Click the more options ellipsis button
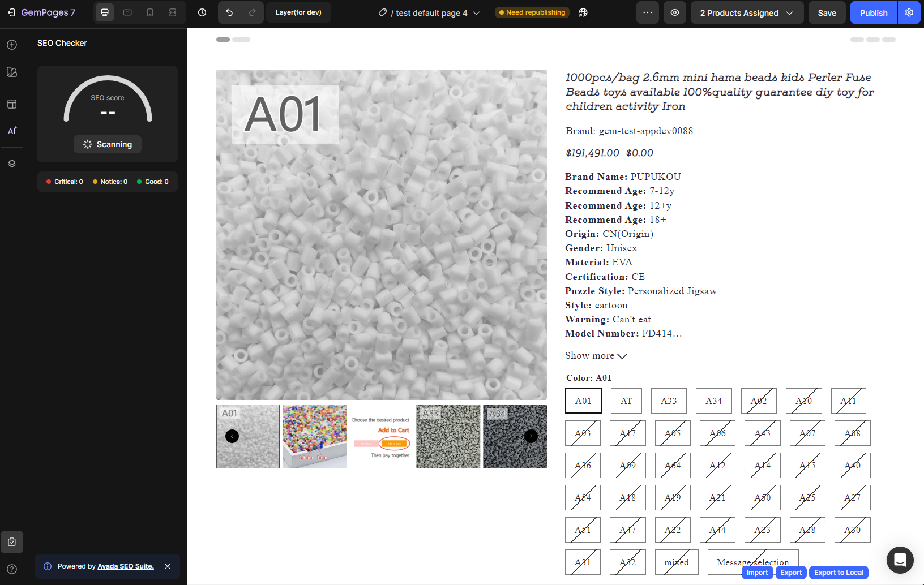 648,12
